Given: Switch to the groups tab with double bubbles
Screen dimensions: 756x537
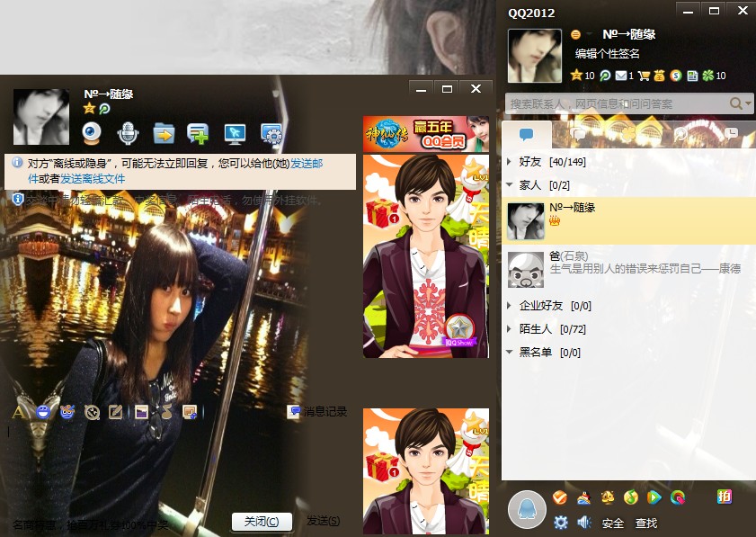Looking at the screenshot, I should click(576, 134).
